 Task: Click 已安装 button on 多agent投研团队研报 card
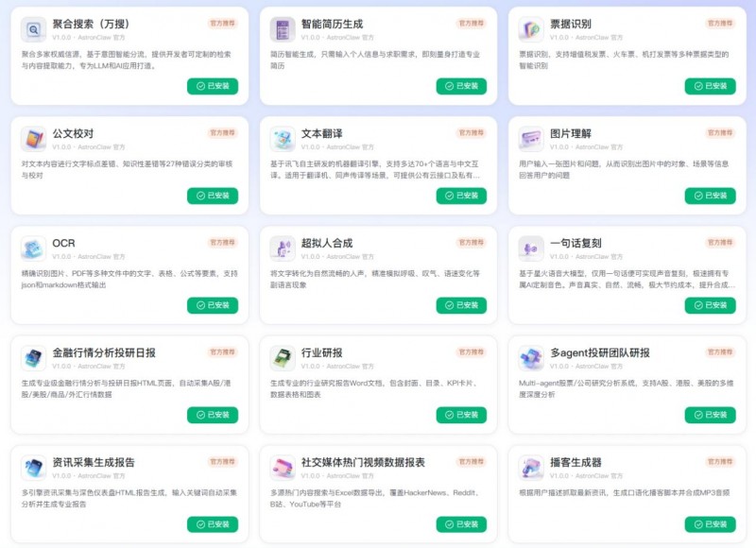pyautogui.click(x=711, y=415)
